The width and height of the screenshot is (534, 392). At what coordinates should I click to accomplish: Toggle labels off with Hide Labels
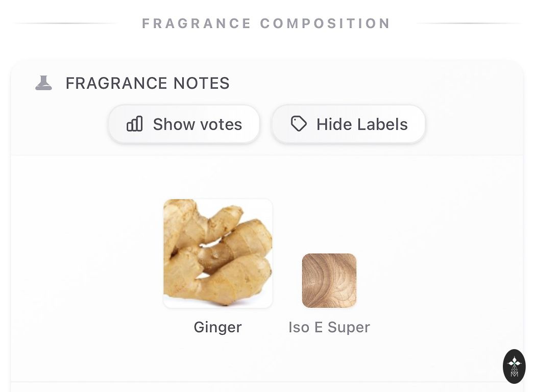pos(348,124)
